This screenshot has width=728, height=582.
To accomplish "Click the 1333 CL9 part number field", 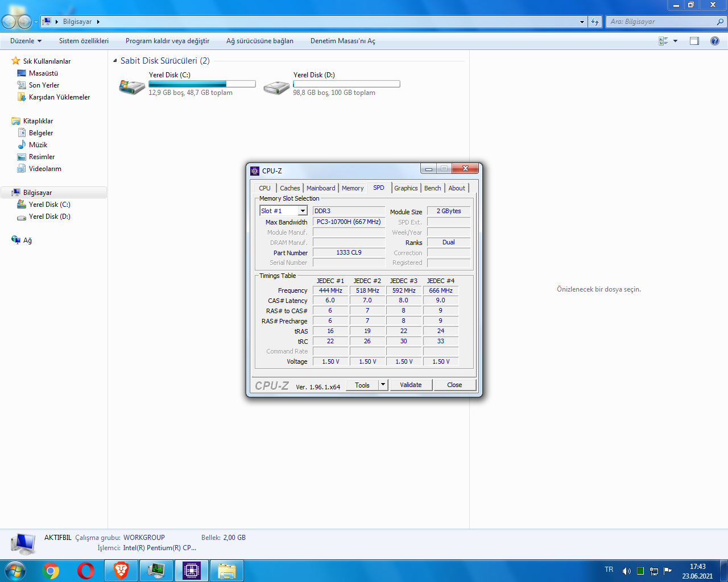I will point(349,252).
